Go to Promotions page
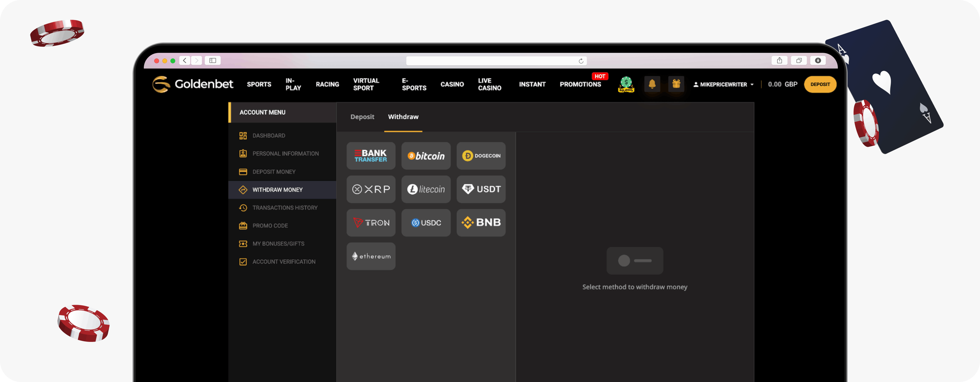 580,84
